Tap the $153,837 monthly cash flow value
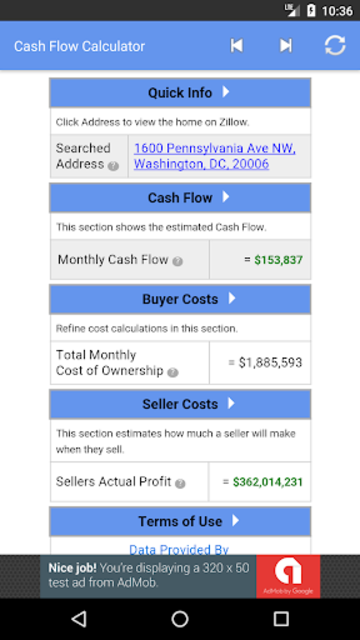The height and width of the screenshot is (640, 360). click(x=278, y=260)
